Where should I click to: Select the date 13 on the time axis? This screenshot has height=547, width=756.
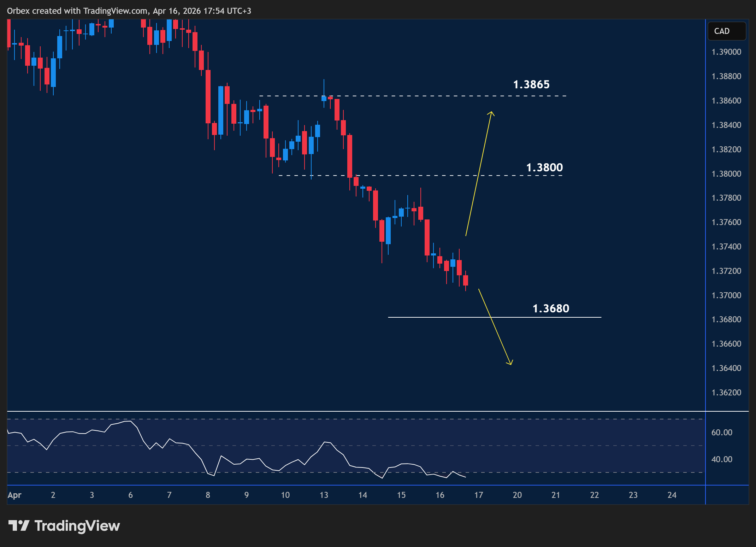[x=324, y=495]
